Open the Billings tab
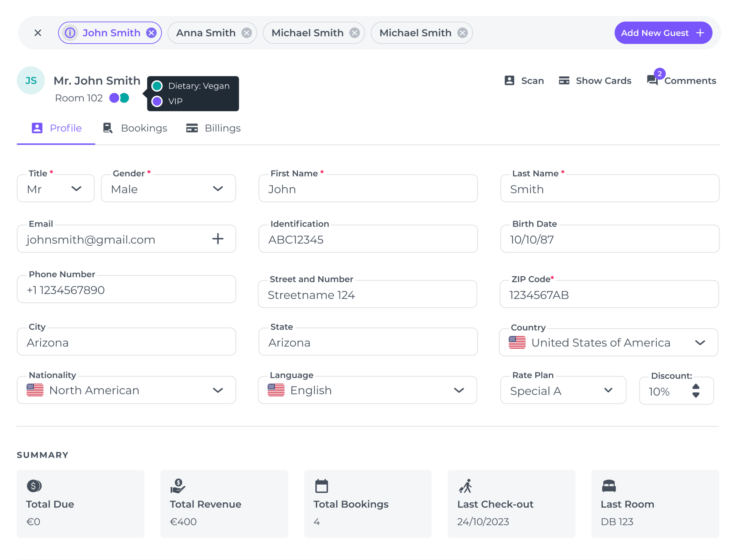 click(x=222, y=128)
